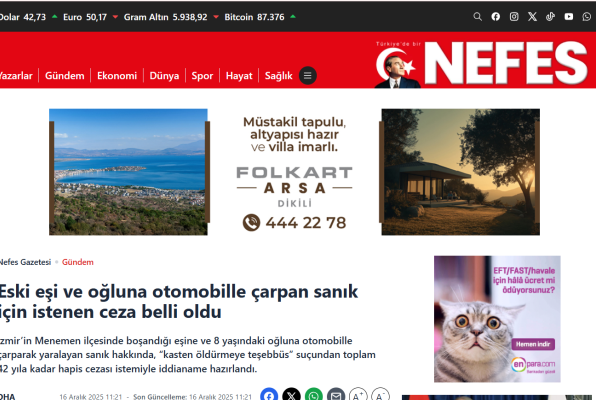
Task: Share the article on X
Action: tap(291, 395)
